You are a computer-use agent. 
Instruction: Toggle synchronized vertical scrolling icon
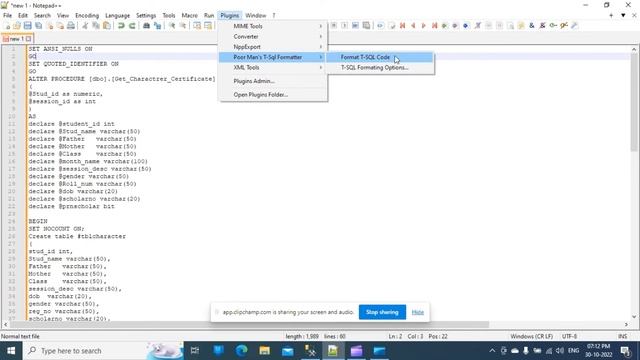click(x=197, y=26)
